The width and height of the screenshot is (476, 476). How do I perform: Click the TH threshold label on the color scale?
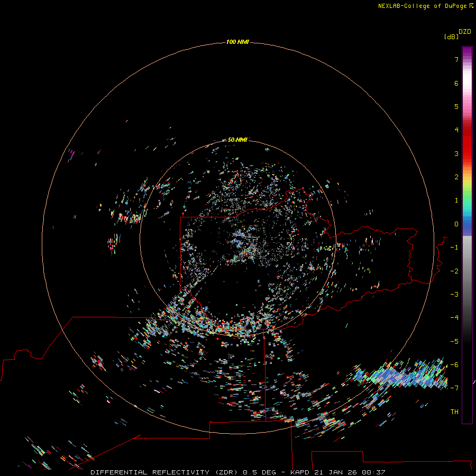tap(454, 412)
